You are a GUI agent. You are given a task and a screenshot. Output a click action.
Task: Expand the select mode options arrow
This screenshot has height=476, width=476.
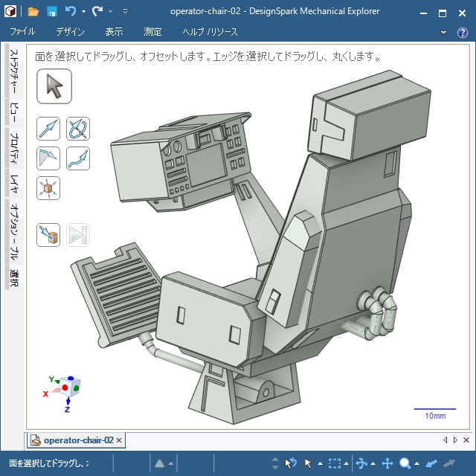(x=320, y=463)
